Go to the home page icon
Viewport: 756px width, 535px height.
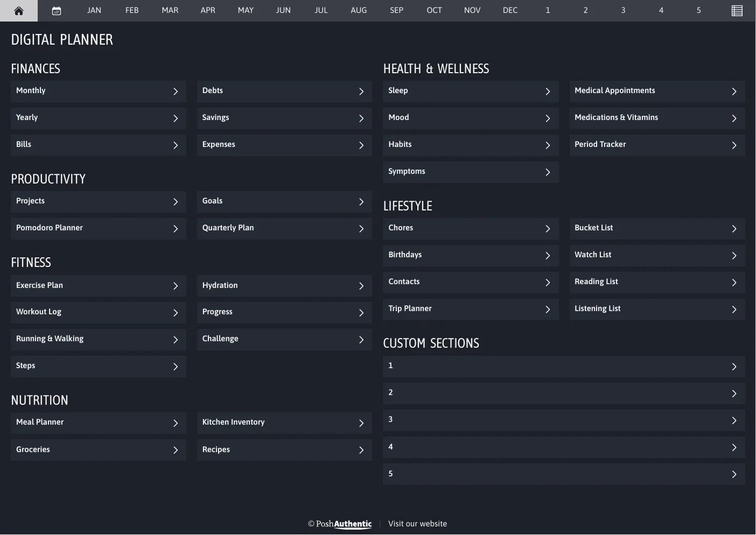19,11
